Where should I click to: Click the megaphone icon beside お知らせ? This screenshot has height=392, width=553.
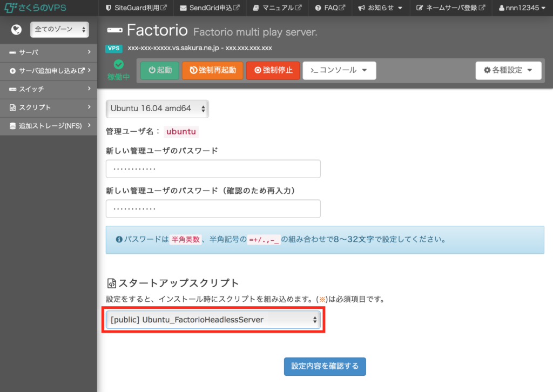(361, 8)
